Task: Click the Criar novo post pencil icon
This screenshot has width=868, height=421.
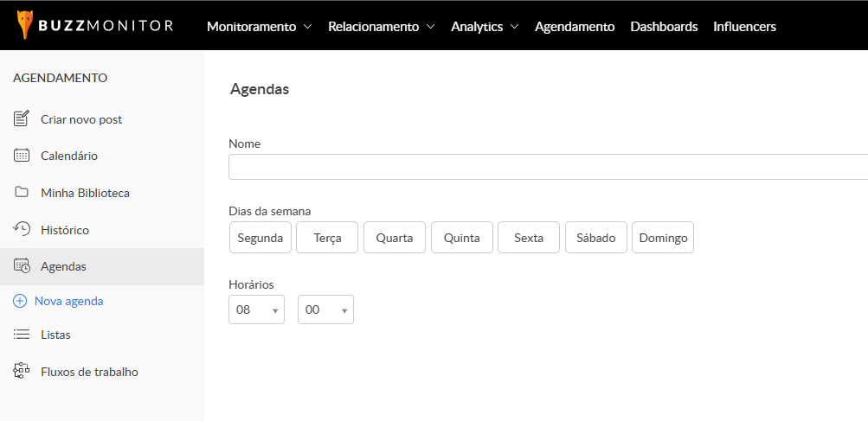Action: [22, 119]
